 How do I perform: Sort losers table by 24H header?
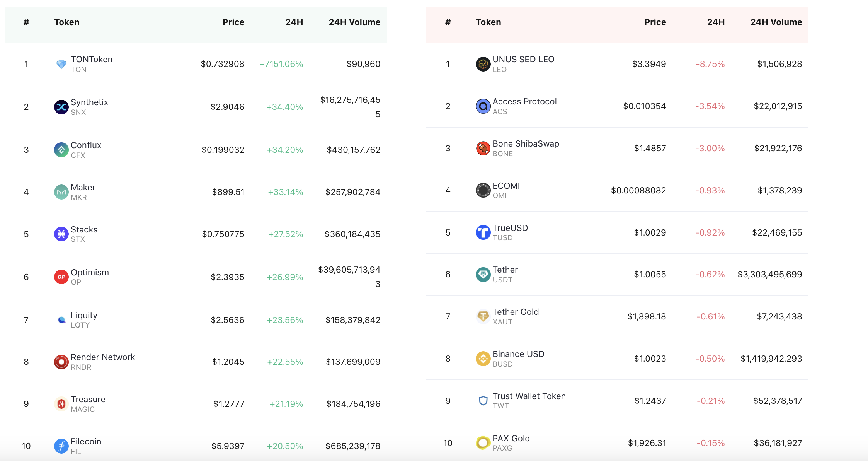pos(716,22)
